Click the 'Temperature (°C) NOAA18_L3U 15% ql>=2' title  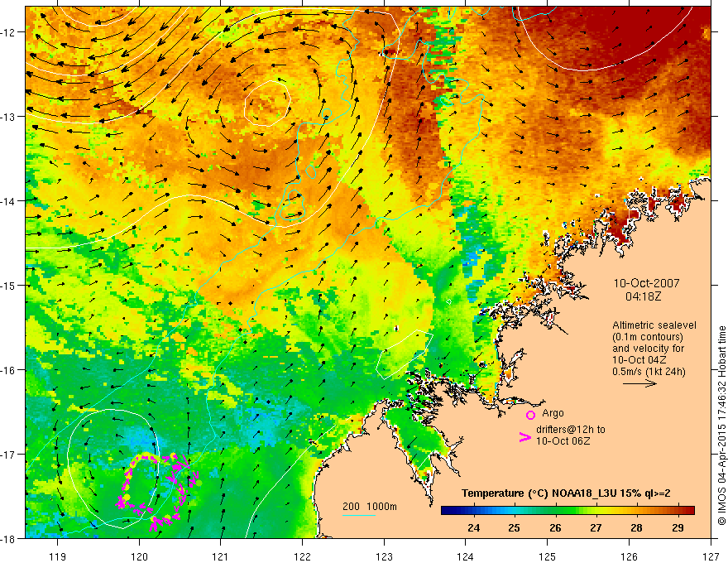(566, 493)
